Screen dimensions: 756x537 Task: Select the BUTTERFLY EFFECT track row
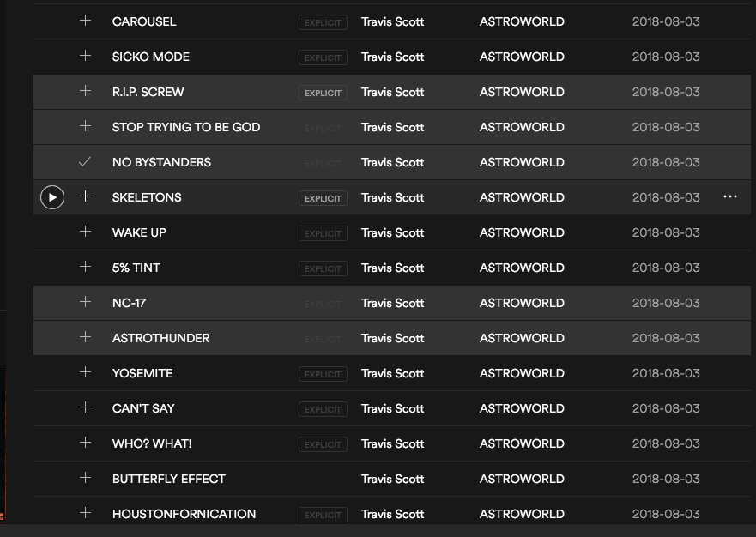pos(392,479)
